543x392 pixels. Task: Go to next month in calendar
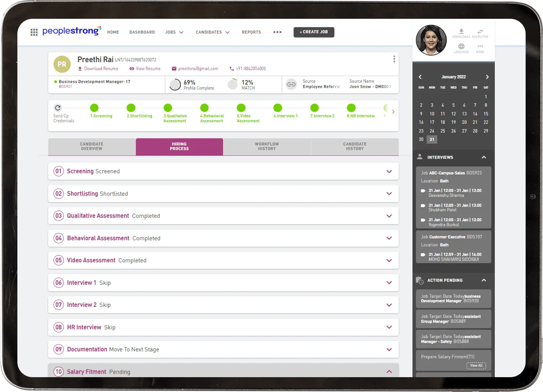click(487, 77)
